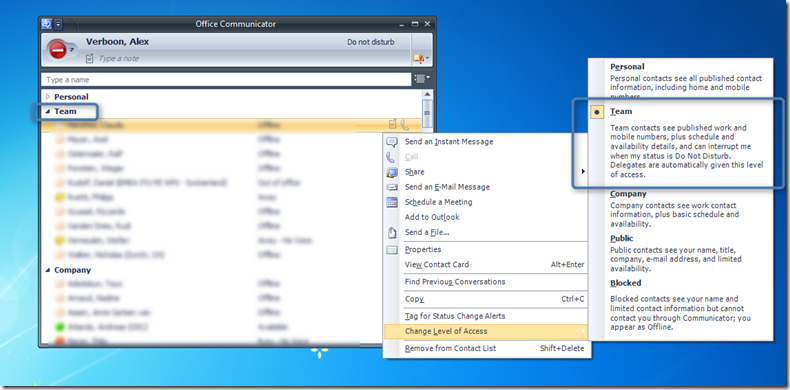Screen dimensions: 790x390
Task: Choose Tag for Status Change Alerts
Action: click(x=455, y=316)
